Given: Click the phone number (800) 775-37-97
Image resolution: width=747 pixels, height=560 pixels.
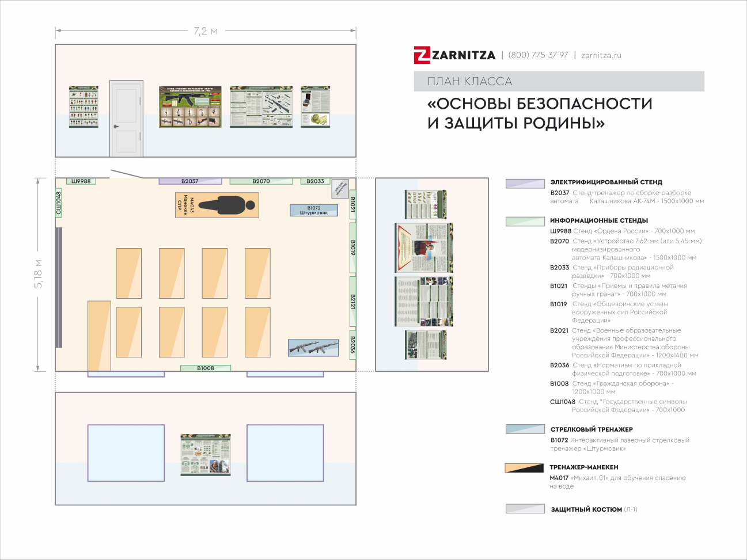Looking at the screenshot, I should click(x=538, y=55).
